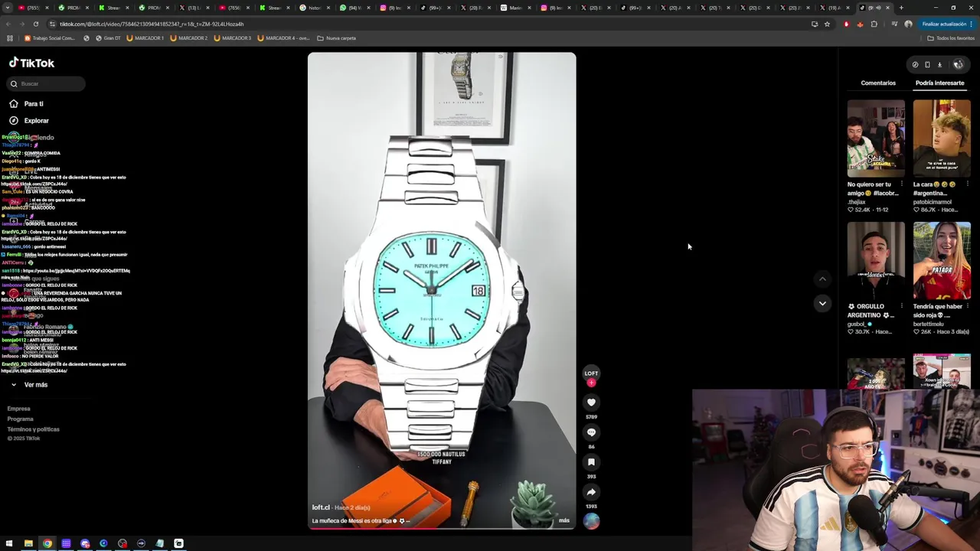Go to the next video arrow

click(822, 303)
